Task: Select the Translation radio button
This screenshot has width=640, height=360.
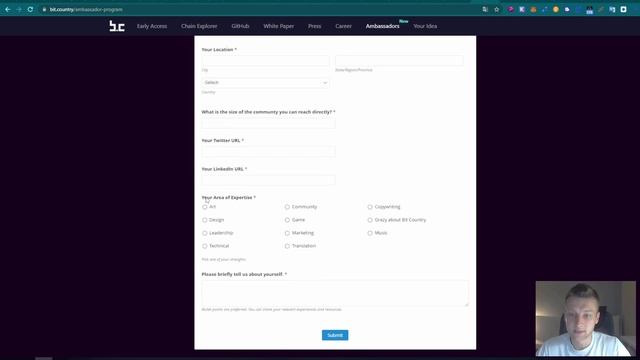Action: pos(287,246)
